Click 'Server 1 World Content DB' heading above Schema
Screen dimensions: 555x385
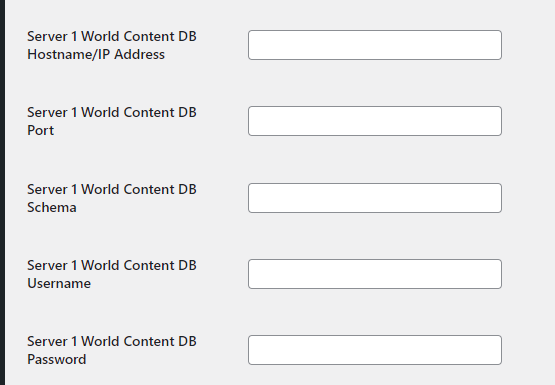112,189
